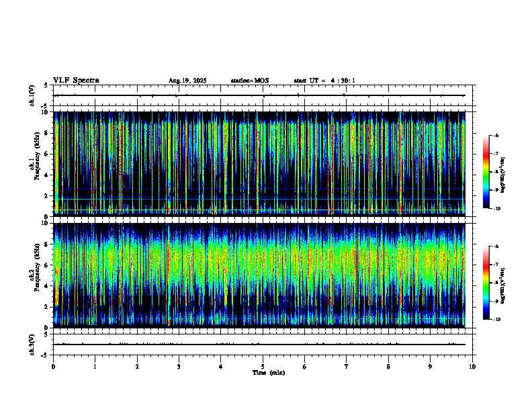Image resolution: width=532 pixels, height=411 pixels.
Task: Click the "5" tick on ch.1(V) axis
Action: [46, 85]
